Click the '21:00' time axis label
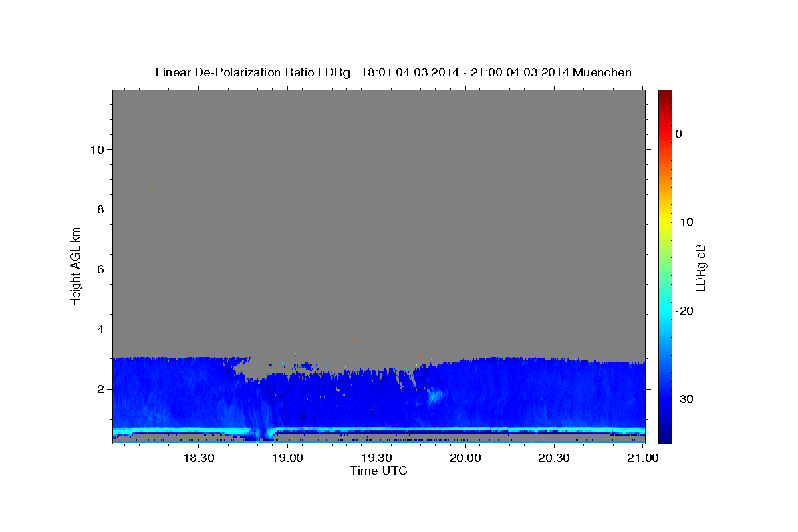This screenshot has width=798, height=532. (x=643, y=458)
